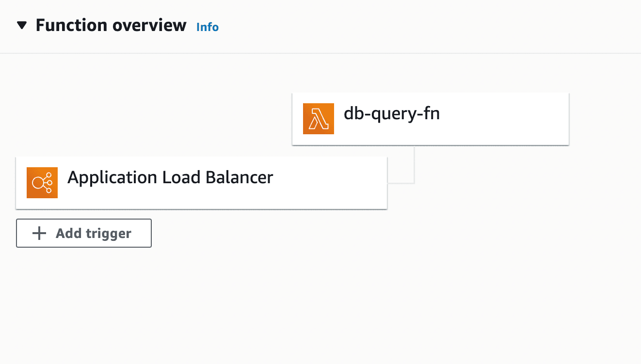Click the word 'Balancer' in trigger card
The height and width of the screenshot is (364, 641).
pos(239,177)
